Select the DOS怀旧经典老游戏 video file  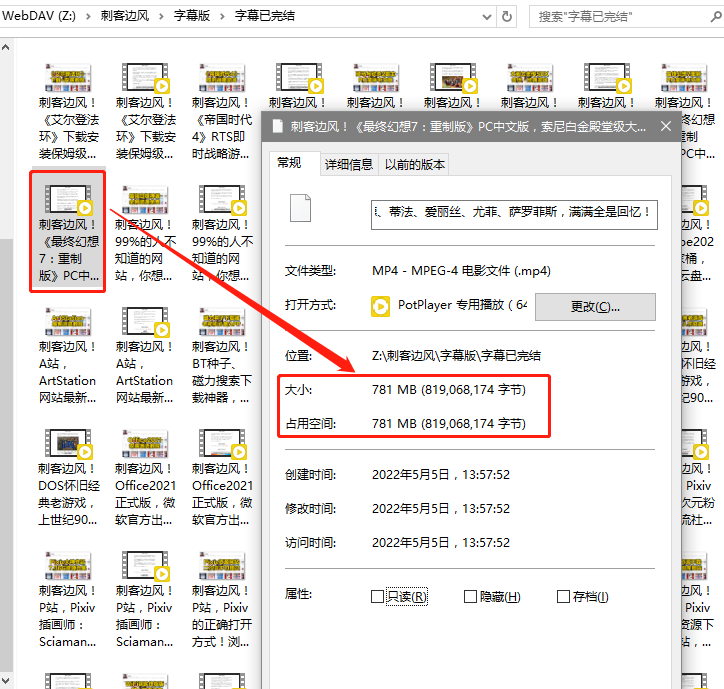pyautogui.click(x=68, y=477)
